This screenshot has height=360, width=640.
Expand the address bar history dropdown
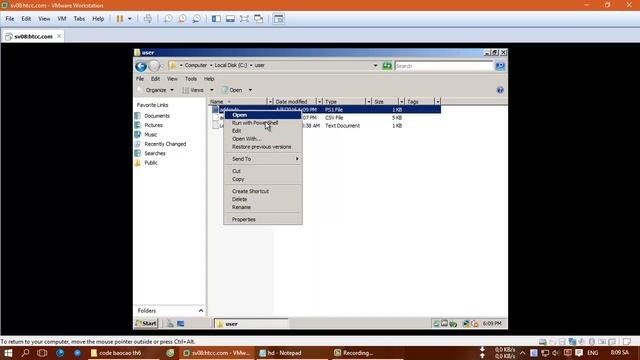(375, 66)
